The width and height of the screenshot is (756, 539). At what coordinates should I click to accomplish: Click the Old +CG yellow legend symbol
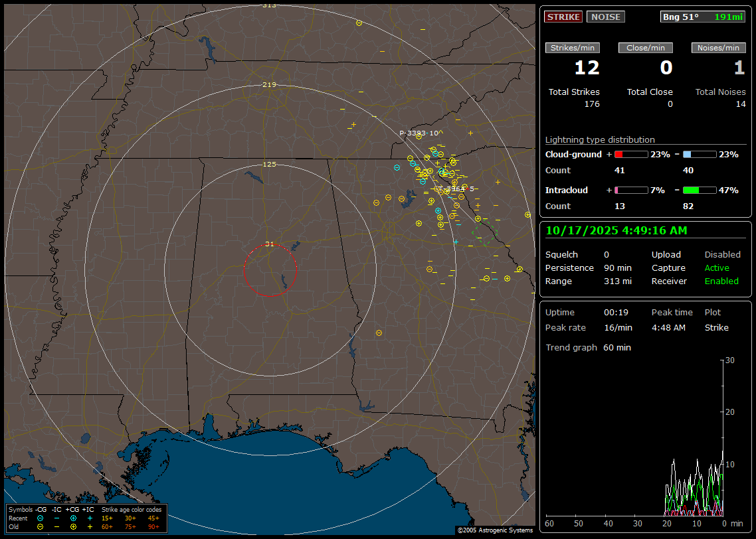73,526
